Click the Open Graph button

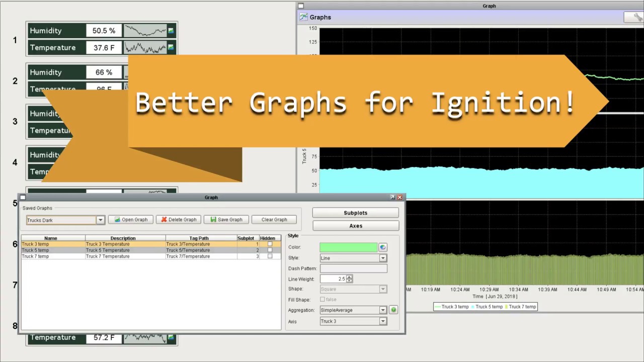click(x=131, y=220)
